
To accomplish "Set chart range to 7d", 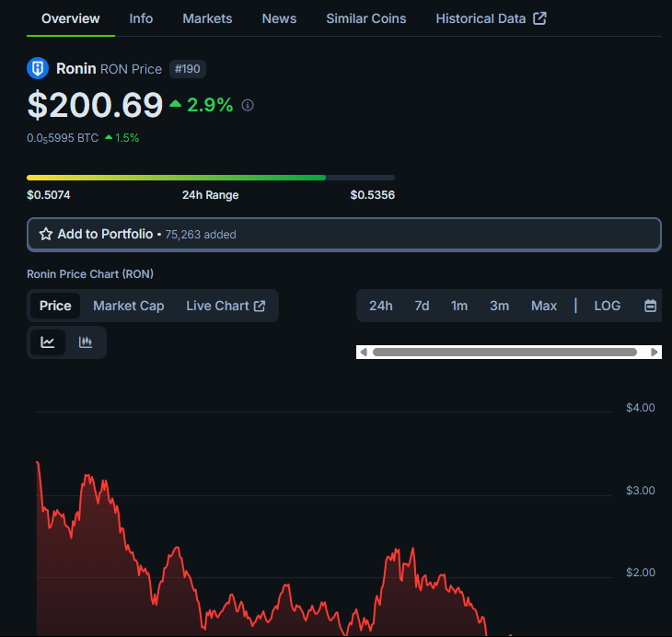I will pos(422,306).
